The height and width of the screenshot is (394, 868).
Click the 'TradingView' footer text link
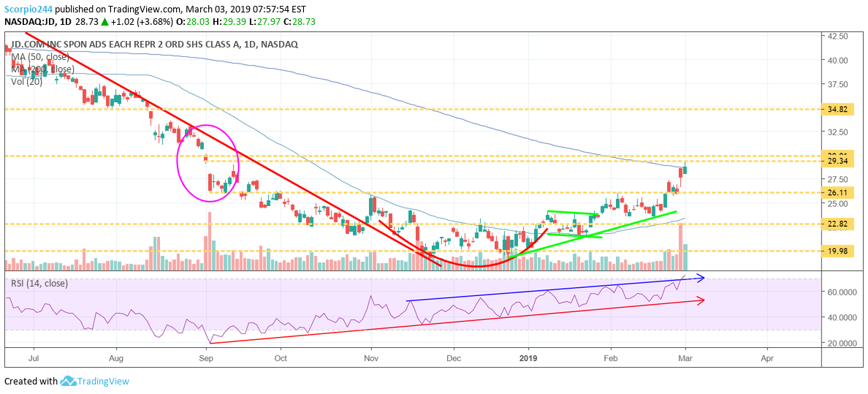pyautogui.click(x=104, y=382)
